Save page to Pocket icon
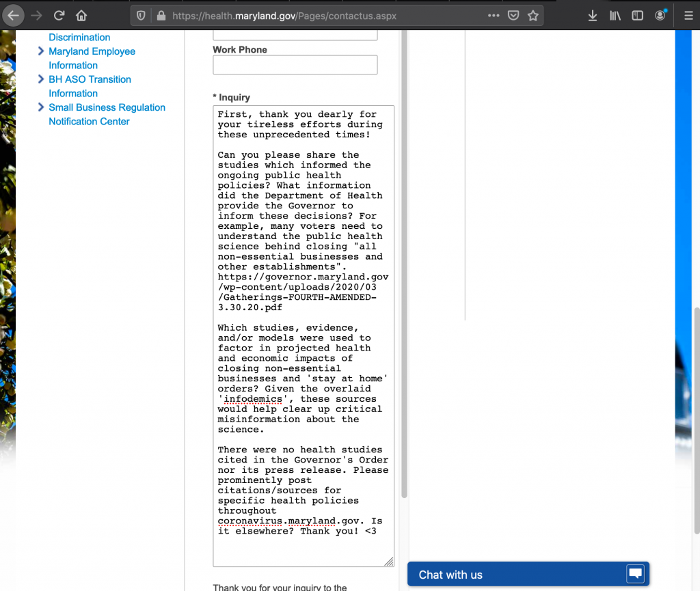The height and width of the screenshot is (591, 700). (513, 16)
